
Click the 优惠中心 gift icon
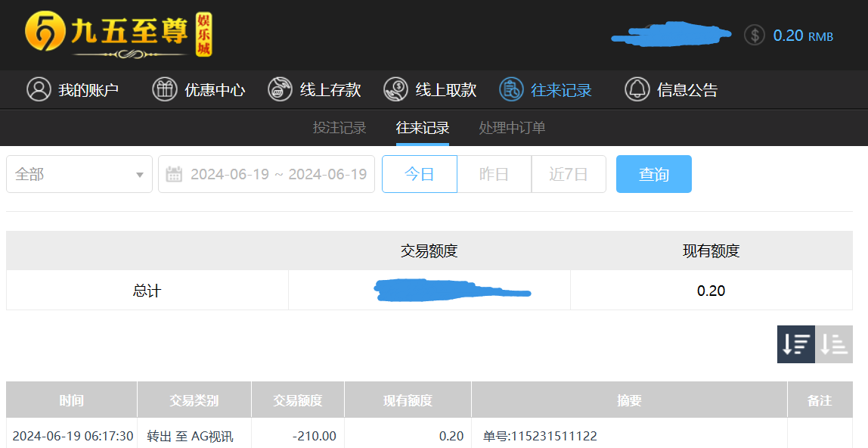click(x=164, y=89)
